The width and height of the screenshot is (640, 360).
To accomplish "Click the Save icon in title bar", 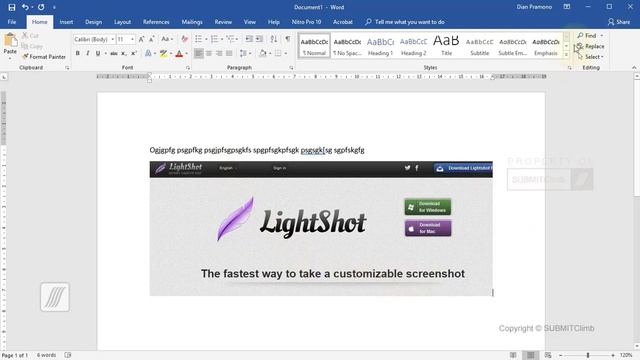I will (11, 7).
